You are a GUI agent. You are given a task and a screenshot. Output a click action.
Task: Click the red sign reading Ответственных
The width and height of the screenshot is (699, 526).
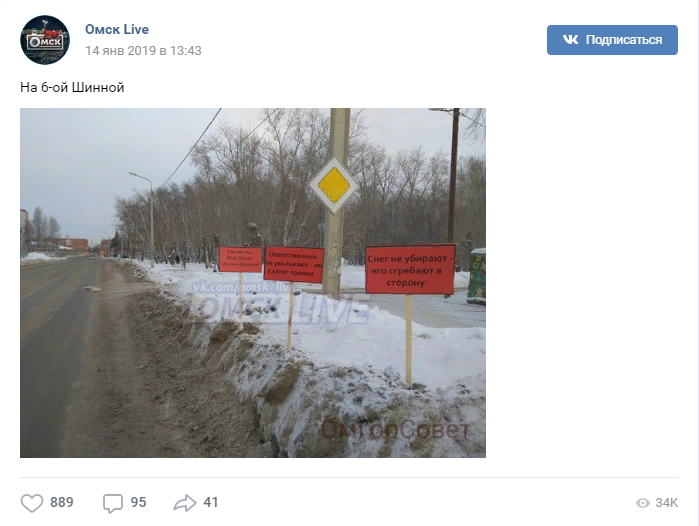tap(293, 265)
